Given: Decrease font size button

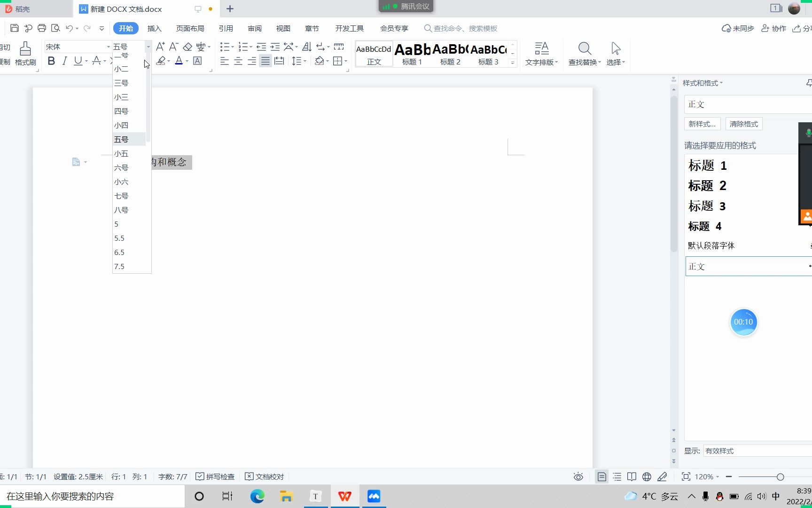Looking at the screenshot, I should point(173,47).
